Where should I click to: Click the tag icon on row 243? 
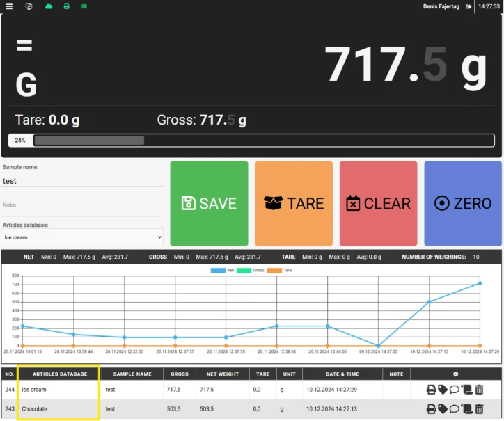(443, 408)
